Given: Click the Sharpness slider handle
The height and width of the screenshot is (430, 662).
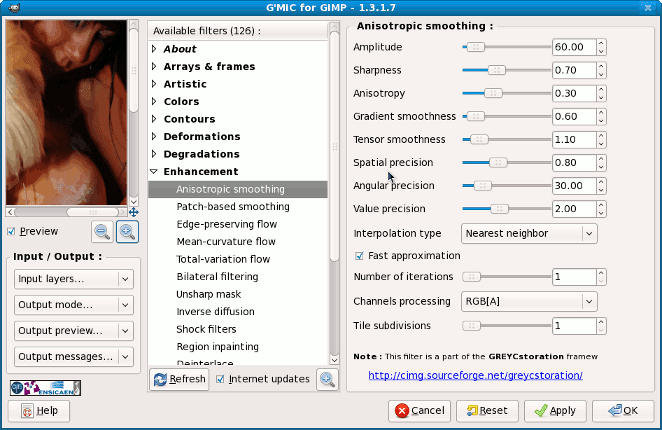Looking at the screenshot, I should point(496,70).
